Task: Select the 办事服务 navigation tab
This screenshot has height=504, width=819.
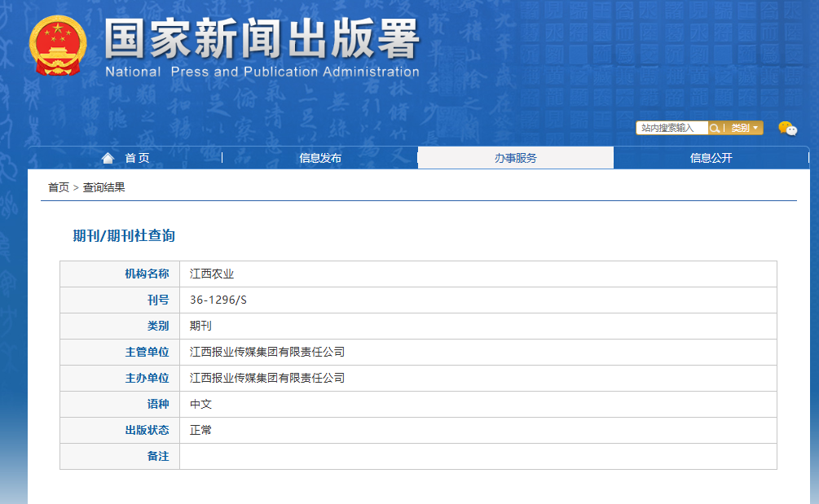Action: pos(515,158)
